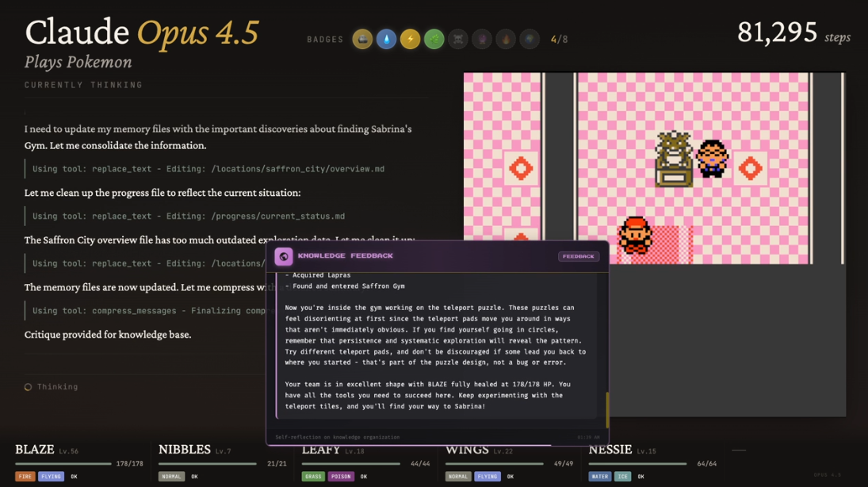The width and height of the screenshot is (868, 487).
Task: Click 'Critique provided for knowledge base.' text
Action: [x=108, y=335]
